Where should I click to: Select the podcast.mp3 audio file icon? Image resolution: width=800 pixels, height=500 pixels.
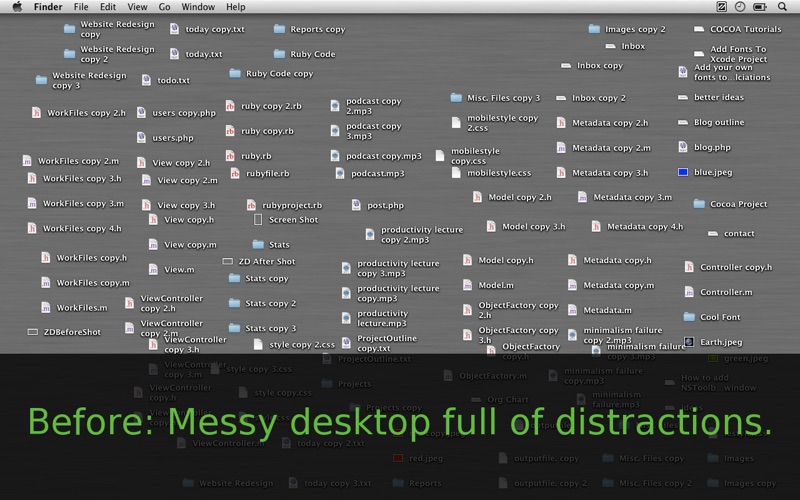pos(340,173)
